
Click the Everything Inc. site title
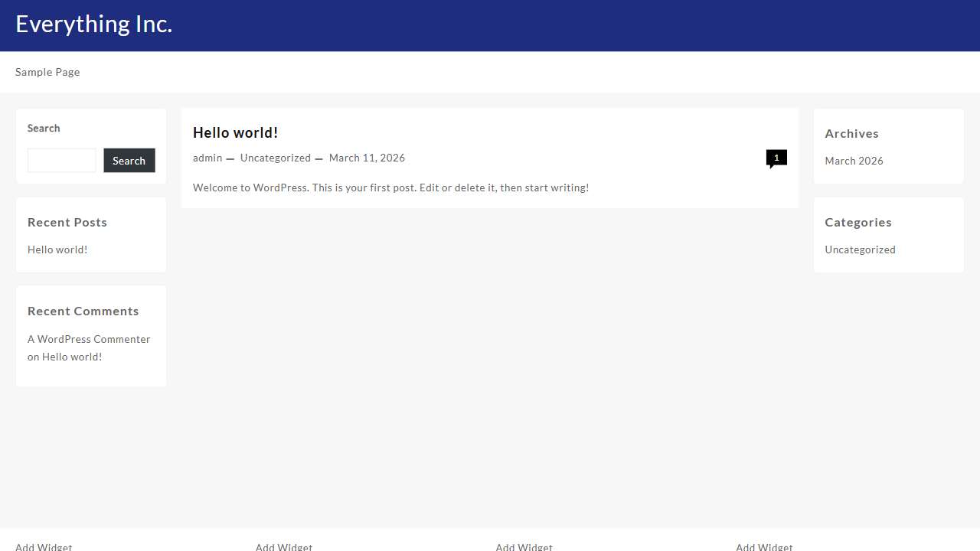[93, 24]
